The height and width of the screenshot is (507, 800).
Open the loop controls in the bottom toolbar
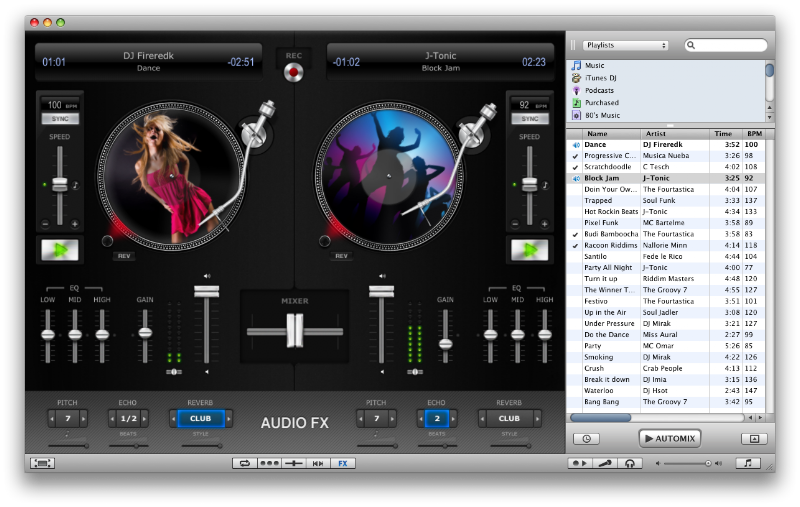tap(245, 463)
